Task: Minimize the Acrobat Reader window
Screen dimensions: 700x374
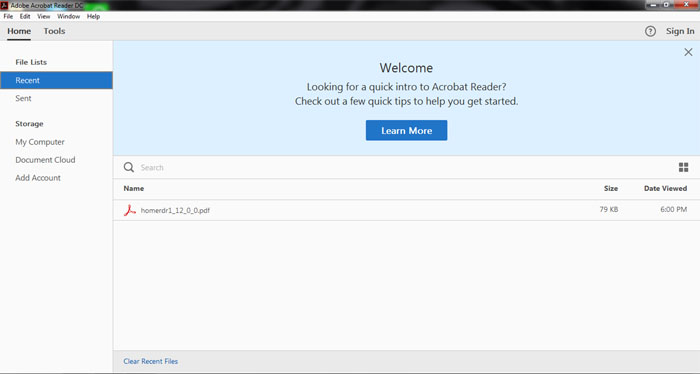Action: [654, 4]
